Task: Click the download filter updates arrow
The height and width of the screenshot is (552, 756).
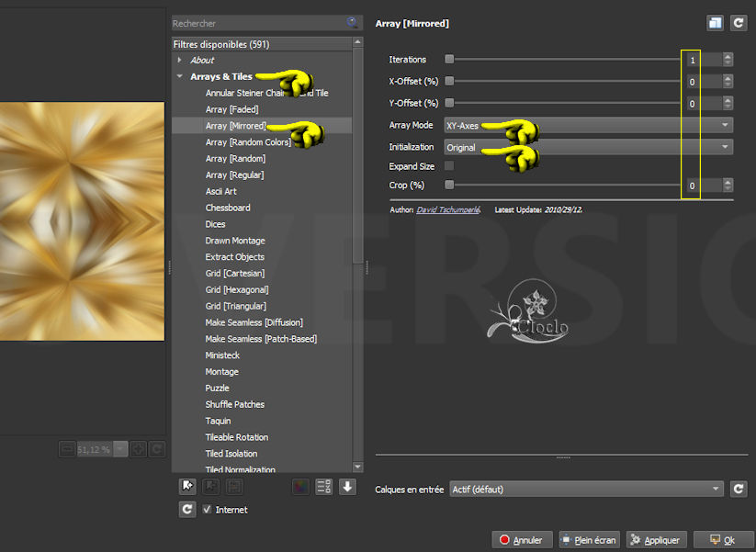Action: tap(347, 487)
